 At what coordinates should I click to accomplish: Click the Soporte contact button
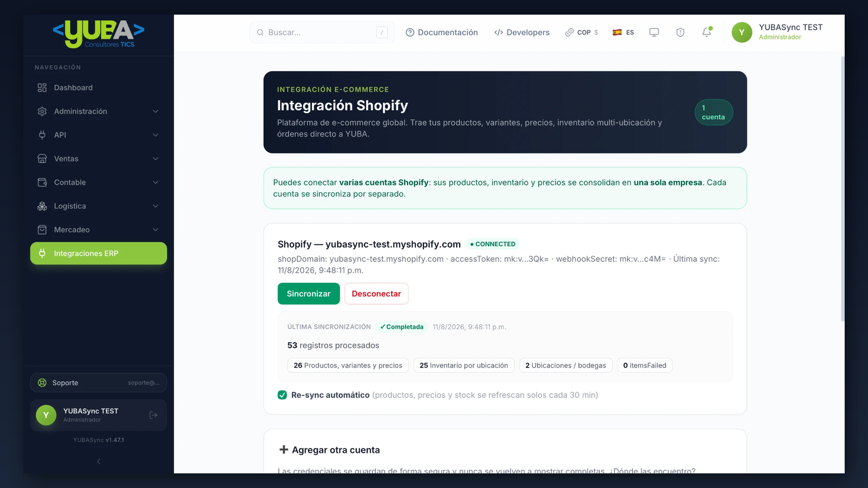(99, 383)
